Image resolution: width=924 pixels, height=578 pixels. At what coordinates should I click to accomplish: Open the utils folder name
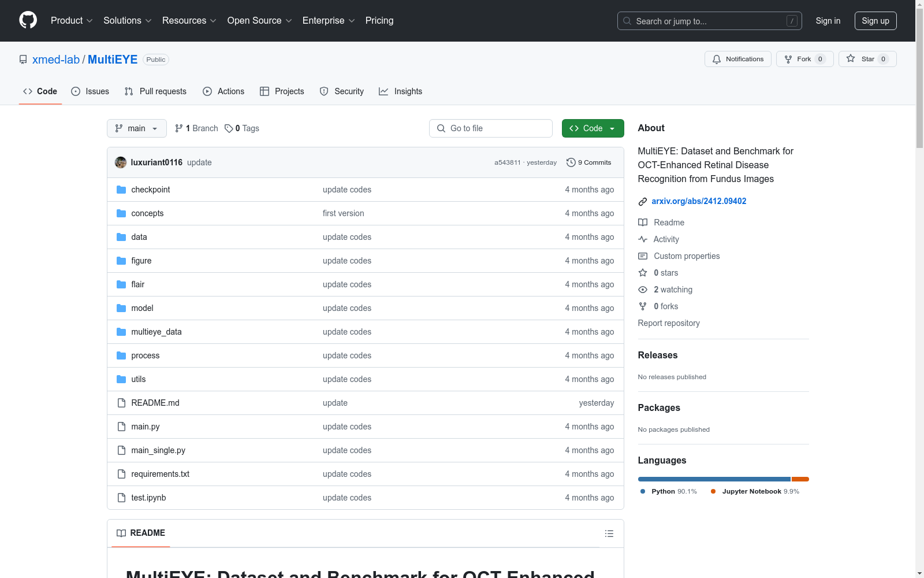(139, 379)
